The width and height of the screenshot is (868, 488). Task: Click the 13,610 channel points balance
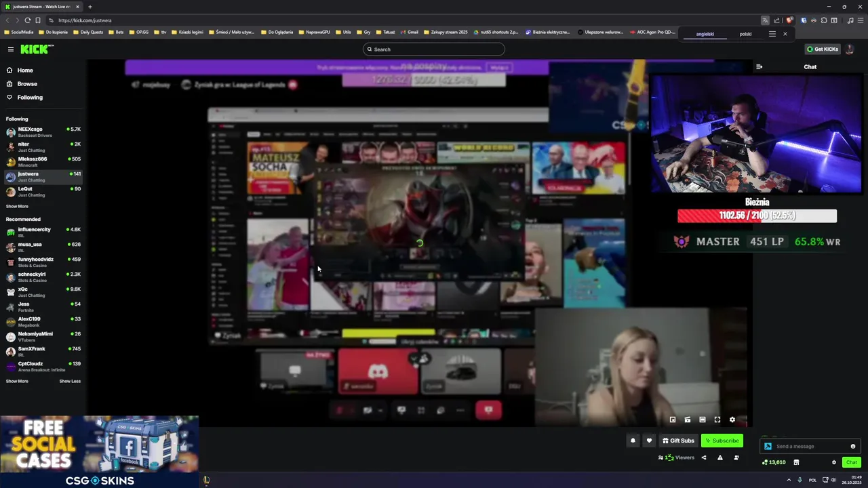(774, 462)
